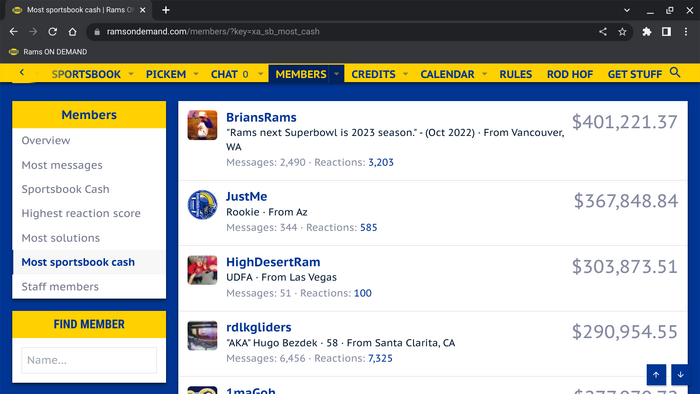Screen dimensions: 700x394
Task: Select Staff members in sidebar
Action: click(89, 286)
